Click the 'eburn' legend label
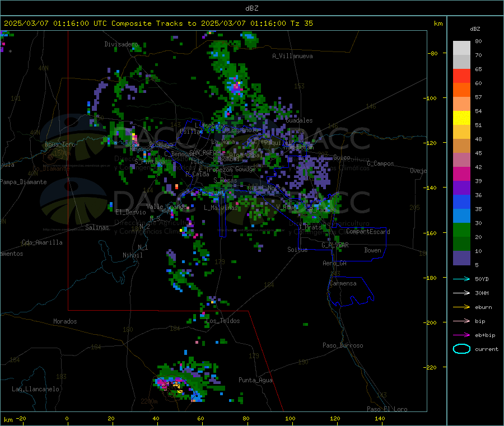Image resolution: width=504 pixels, height=426 pixels. click(484, 307)
